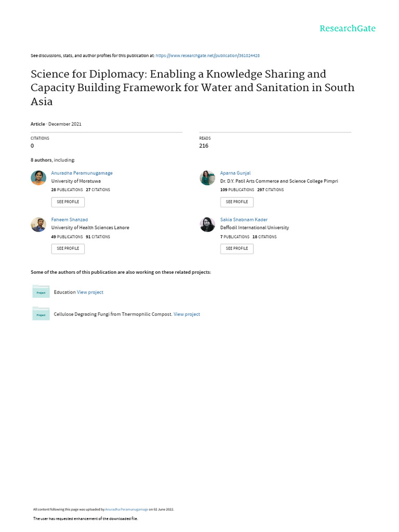Click the article title heading

[193, 87]
